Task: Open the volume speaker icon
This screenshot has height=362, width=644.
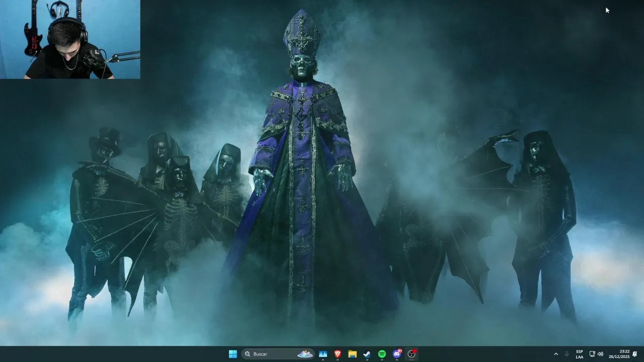Action: coord(600,354)
